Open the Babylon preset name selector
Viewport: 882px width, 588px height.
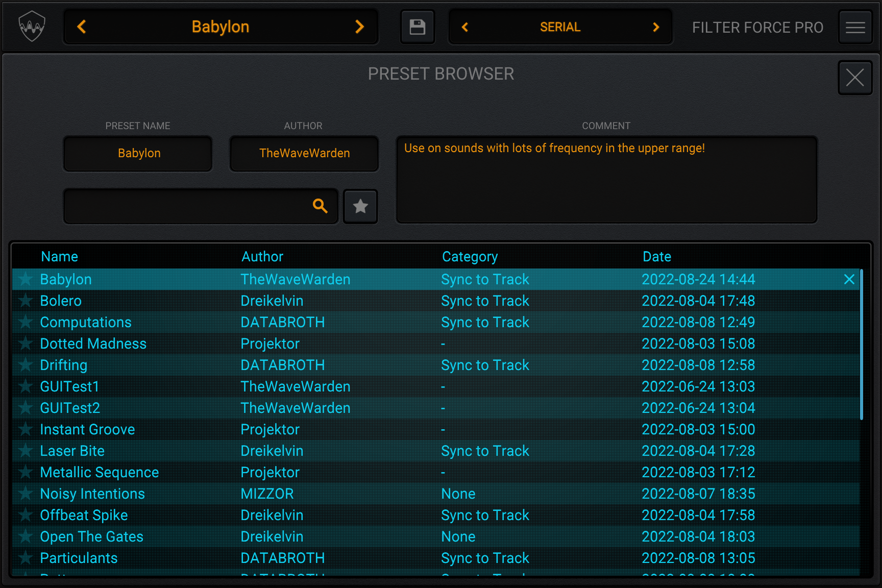[220, 27]
